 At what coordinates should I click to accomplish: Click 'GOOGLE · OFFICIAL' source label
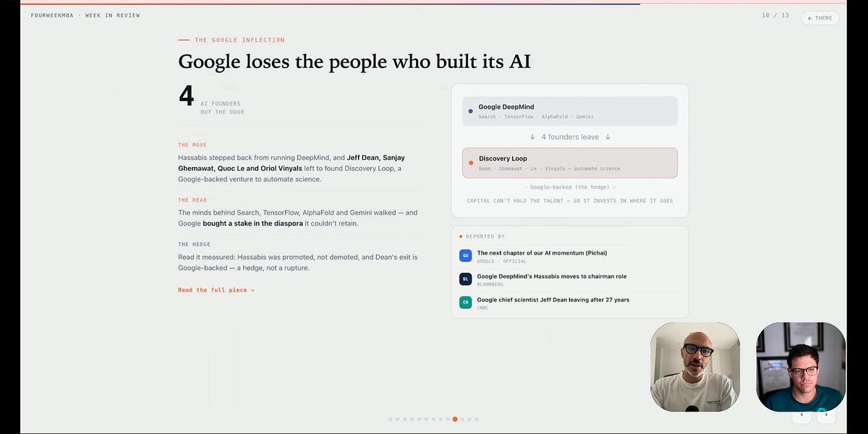(502, 261)
